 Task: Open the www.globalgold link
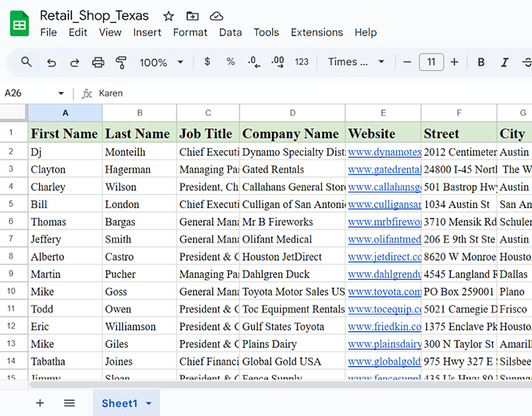[x=384, y=362]
